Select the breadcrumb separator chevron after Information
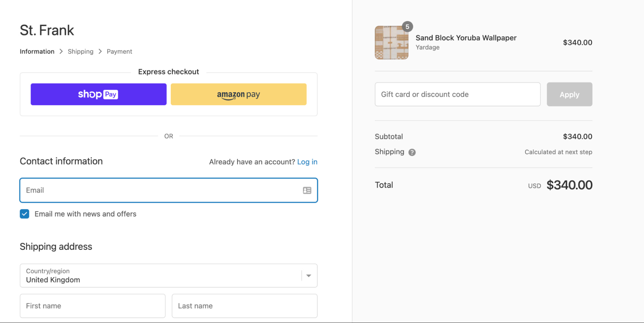This screenshot has height=323, width=644. coord(61,51)
